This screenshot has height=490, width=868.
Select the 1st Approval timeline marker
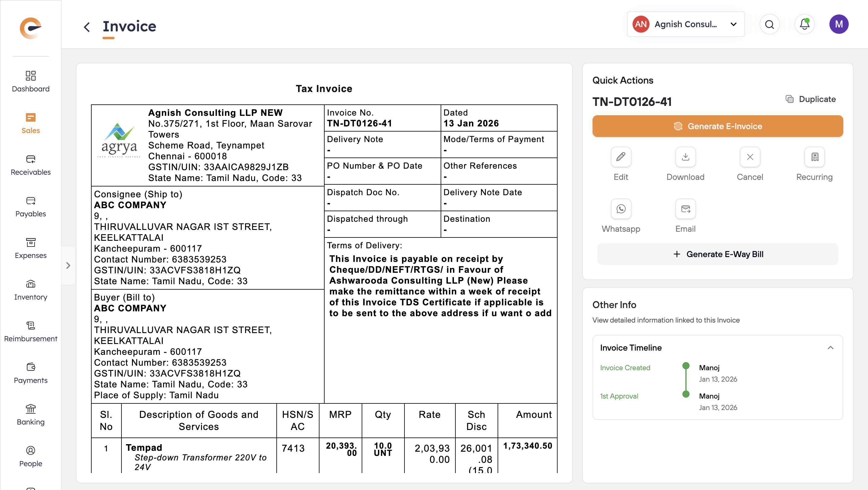pyautogui.click(x=685, y=394)
